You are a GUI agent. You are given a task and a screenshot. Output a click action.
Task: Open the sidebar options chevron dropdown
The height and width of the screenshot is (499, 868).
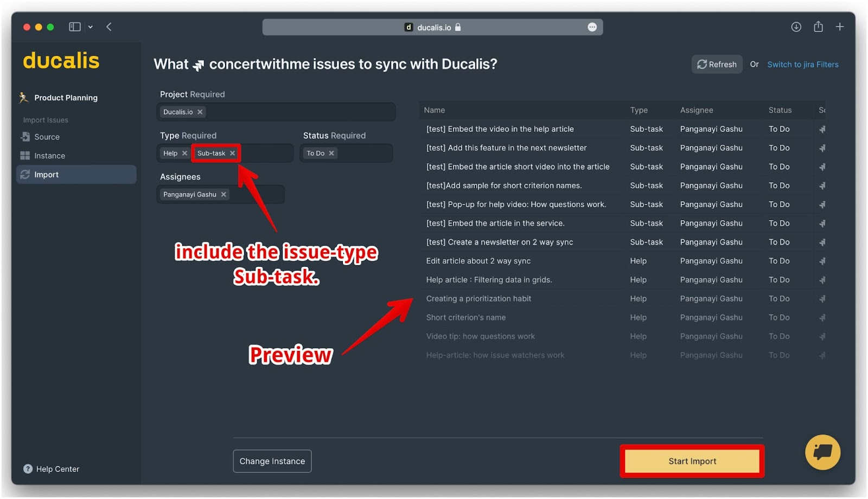coord(91,27)
